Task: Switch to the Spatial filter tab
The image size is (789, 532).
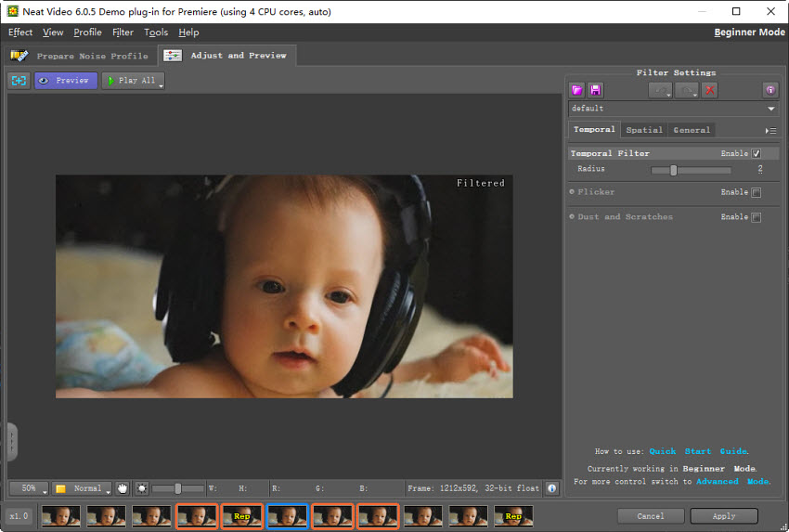Action: click(644, 130)
